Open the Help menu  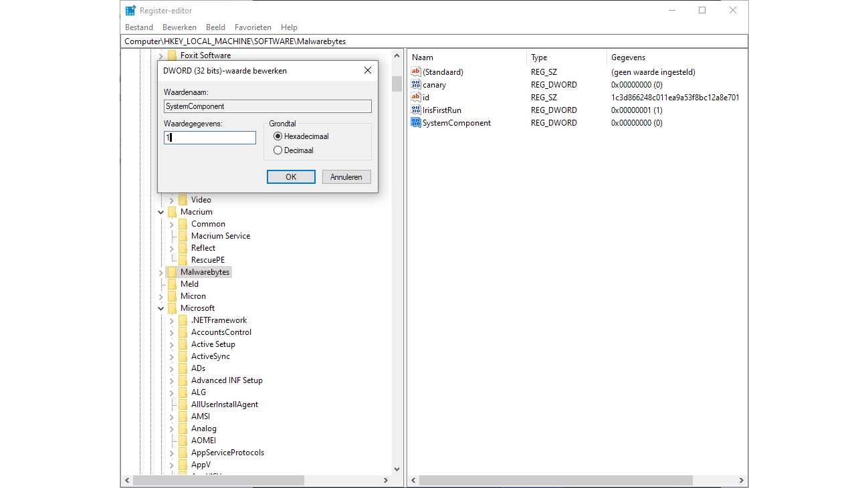(x=289, y=27)
